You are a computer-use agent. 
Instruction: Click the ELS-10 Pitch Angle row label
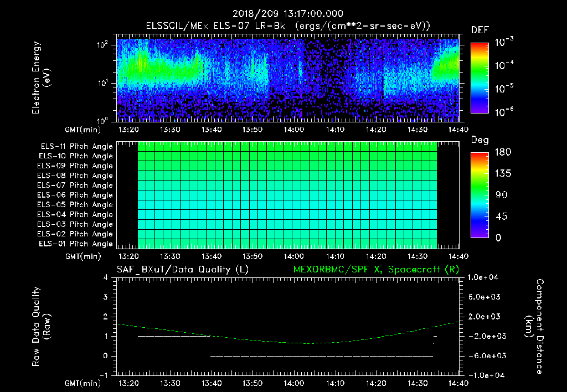pyautogui.click(x=76, y=156)
